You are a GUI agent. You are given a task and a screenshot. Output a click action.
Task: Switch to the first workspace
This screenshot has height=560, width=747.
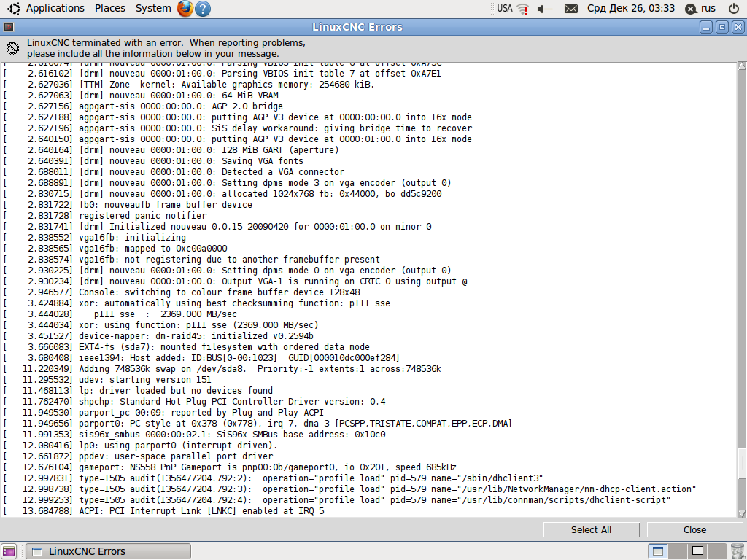click(x=658, y=551)
